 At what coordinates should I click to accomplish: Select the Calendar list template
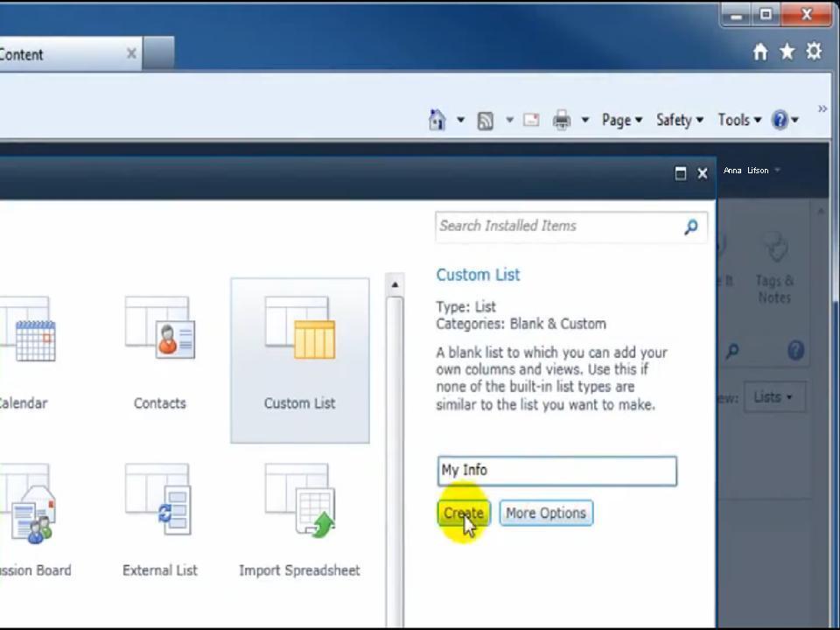tap(26, 350)
